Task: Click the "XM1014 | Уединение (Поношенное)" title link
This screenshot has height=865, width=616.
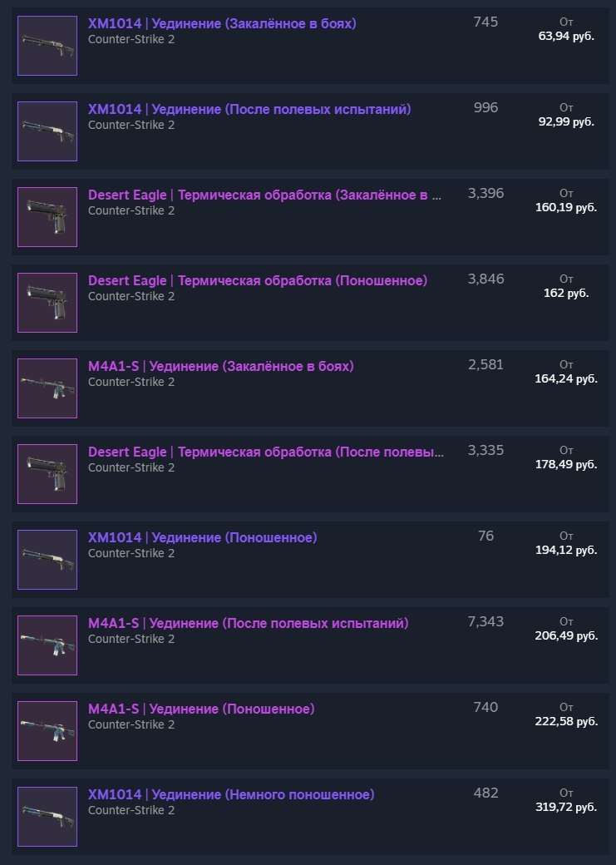Action: (x=203, y=538)
